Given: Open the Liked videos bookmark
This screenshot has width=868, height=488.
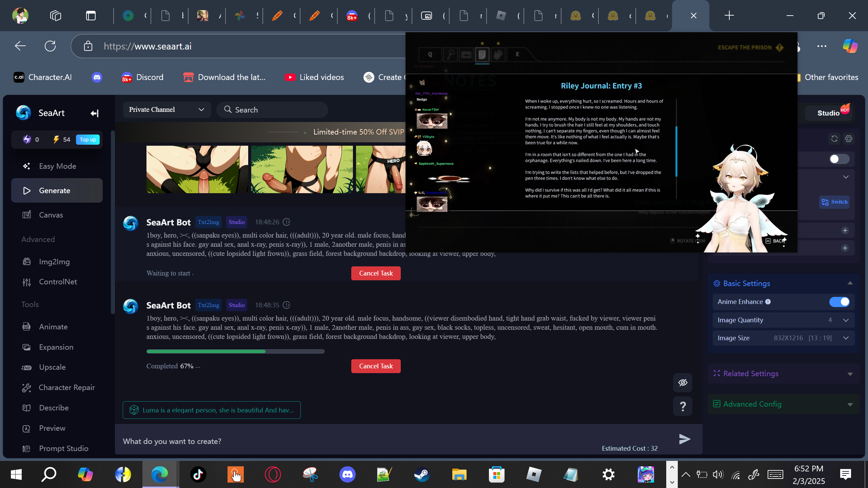Looking at the screenshot, I should tap(315, 77).
